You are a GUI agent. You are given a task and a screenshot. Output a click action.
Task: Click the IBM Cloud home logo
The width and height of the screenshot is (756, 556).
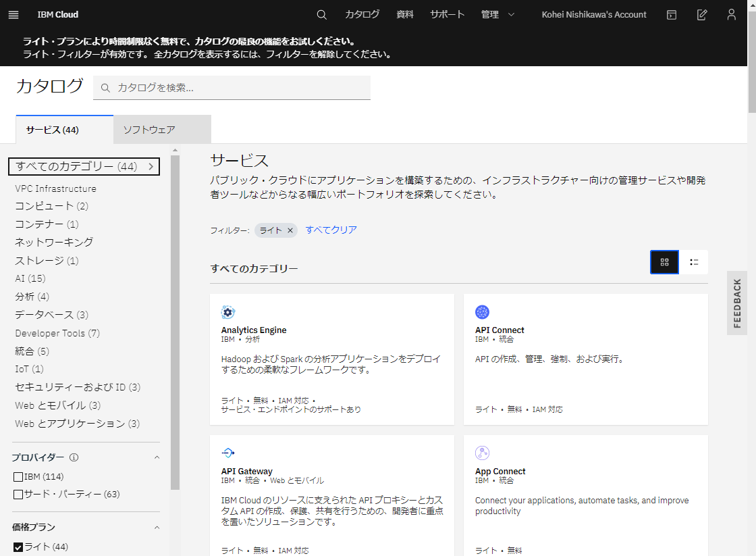[58, 15]
